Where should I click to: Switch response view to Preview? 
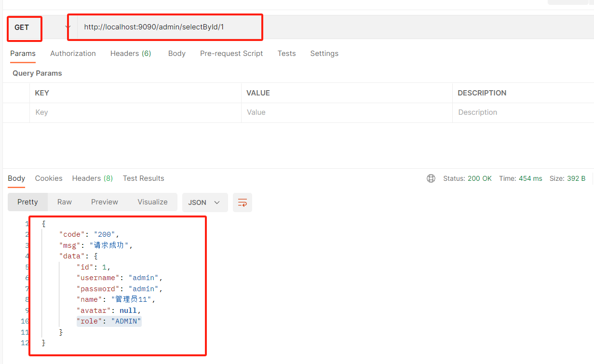[x=105, y=202]
